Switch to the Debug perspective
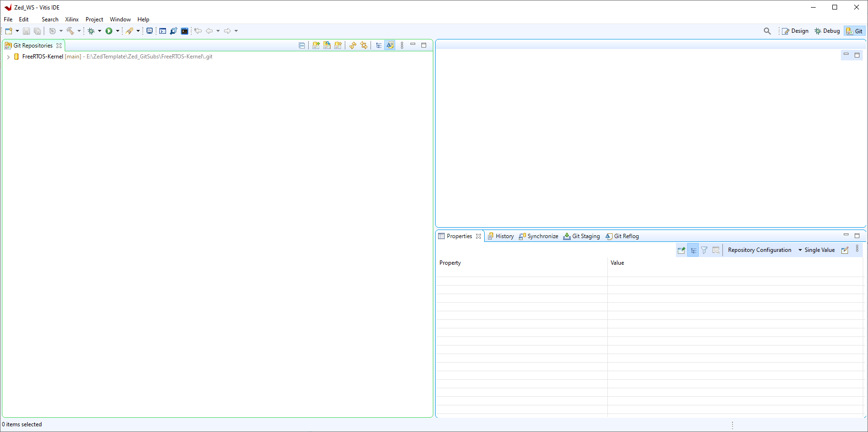Viewport: 868px width, 432px height. click(827, 31)
